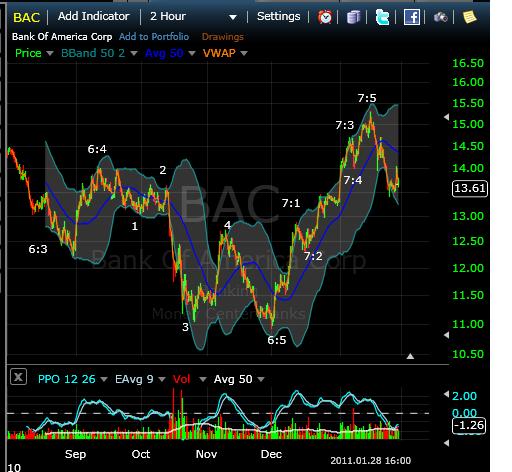The width and height of the screenshot is (512, 472).
Task: Click the 7:3 wave annotation
Action: (344, 125)
